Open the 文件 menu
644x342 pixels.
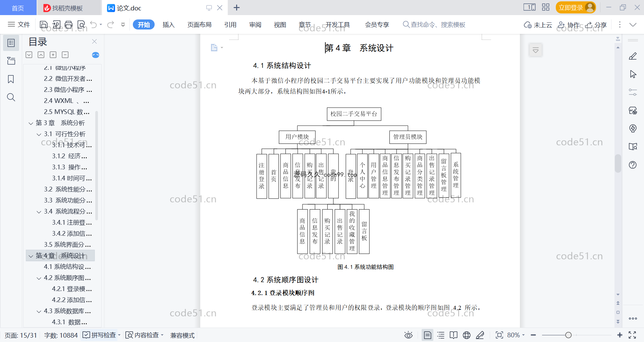tap(19, 24)
